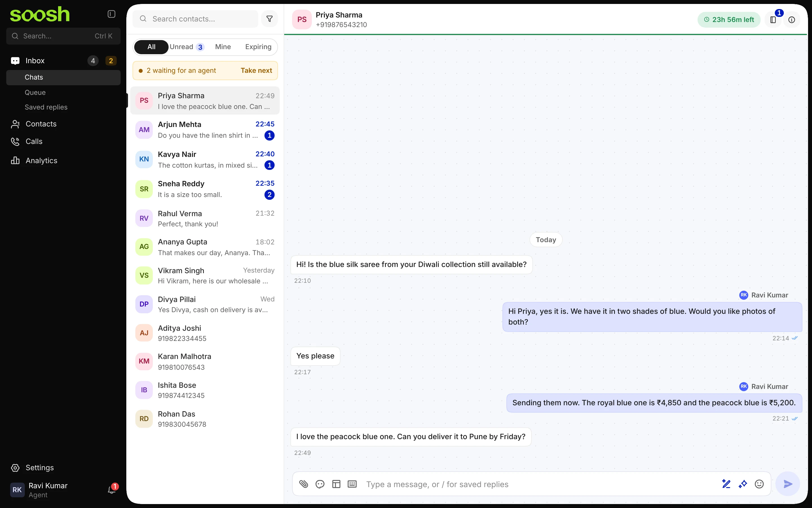Open the Sneha Reddy chat
The image size is (812, 508).
[205, 189]
